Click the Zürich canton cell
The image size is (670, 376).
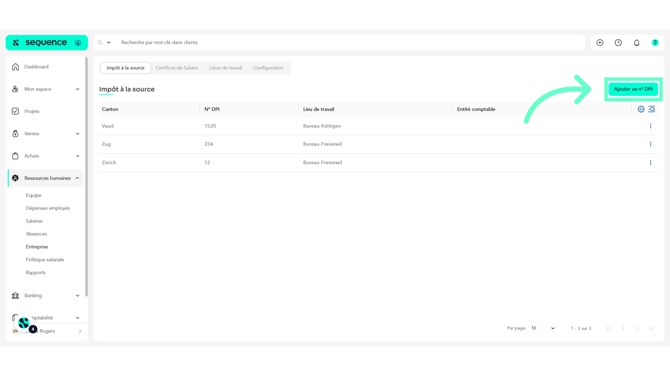[x=109, y=162]
